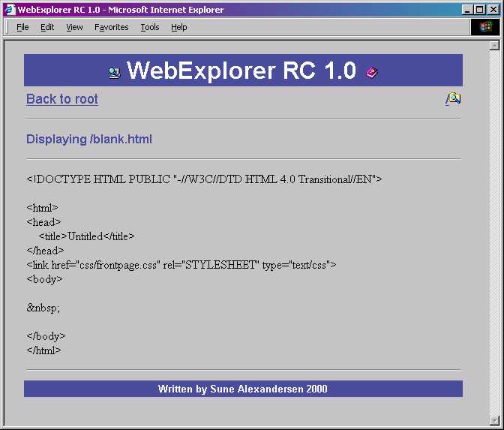Click the menu bar grip handle
Screen dimensions: 504x430
tap(8, 27)
